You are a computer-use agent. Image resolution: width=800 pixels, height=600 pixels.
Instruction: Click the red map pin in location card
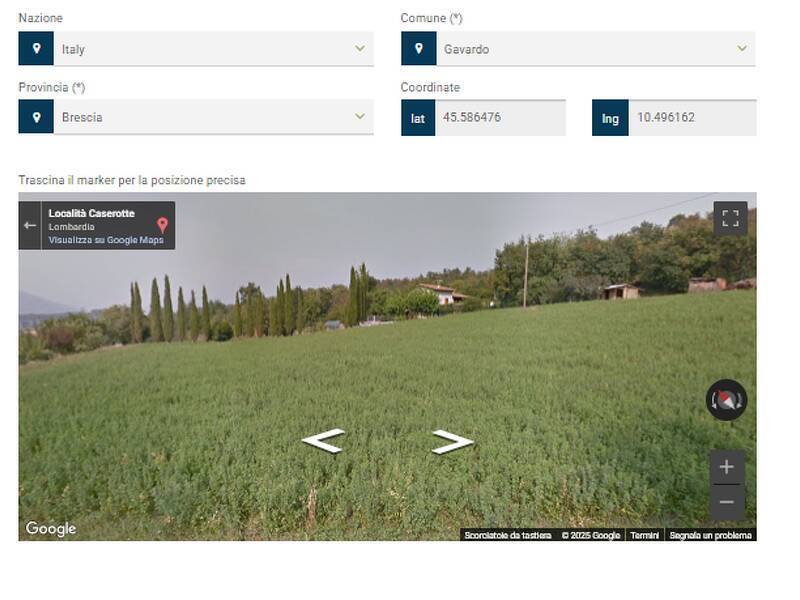[162, 224]
